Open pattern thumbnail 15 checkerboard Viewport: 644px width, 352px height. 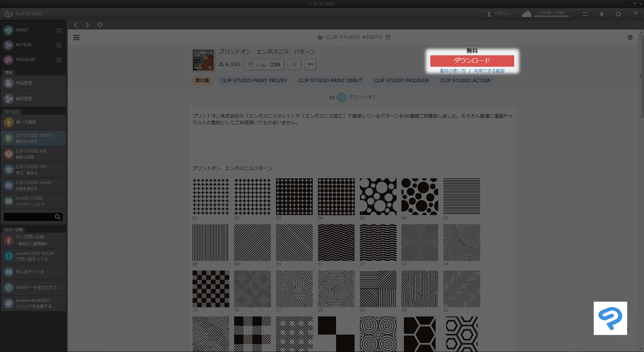(x=211, y=289)
